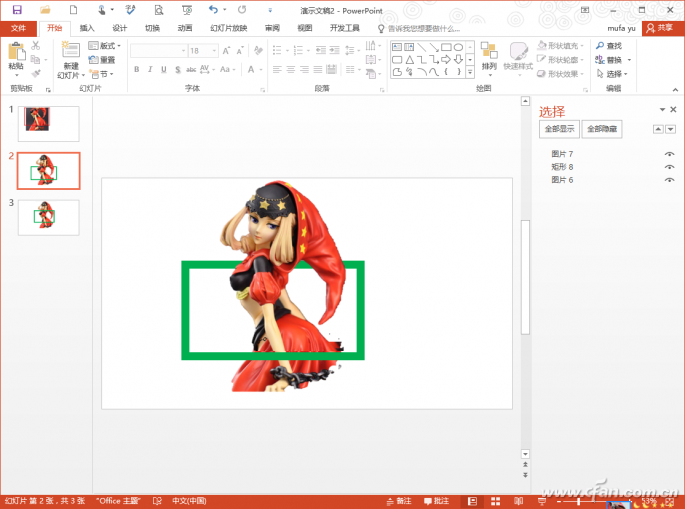Viewport: 685px width, 509px height.
Task: Select the text box shape
Action: tap(397, 47)
